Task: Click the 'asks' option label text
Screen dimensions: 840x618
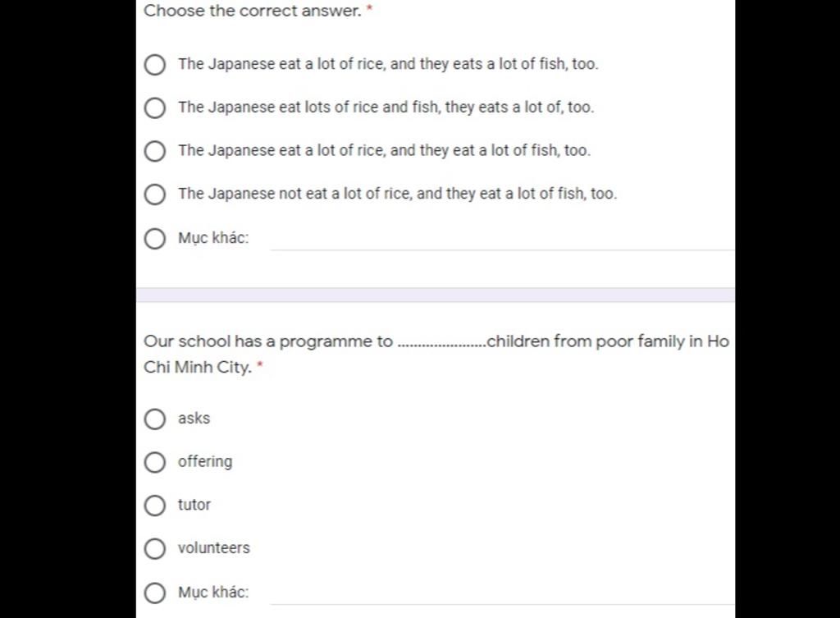Action: (194, 419)
